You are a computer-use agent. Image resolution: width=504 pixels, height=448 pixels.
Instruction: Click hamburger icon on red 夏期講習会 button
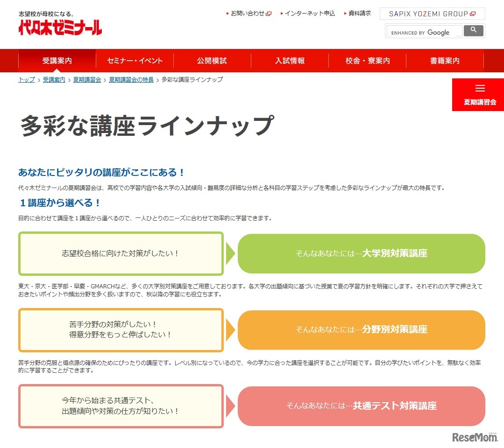[480, 88]
